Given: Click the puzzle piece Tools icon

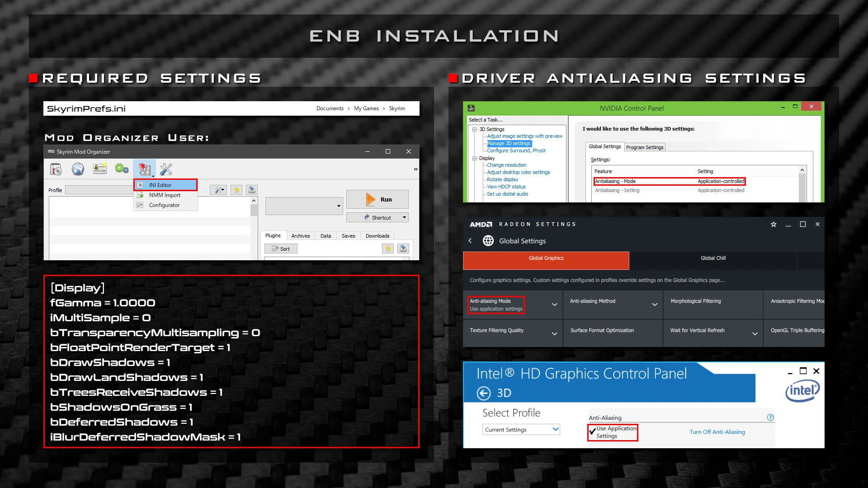Looking at the screenshot, I should pos(144,169).
